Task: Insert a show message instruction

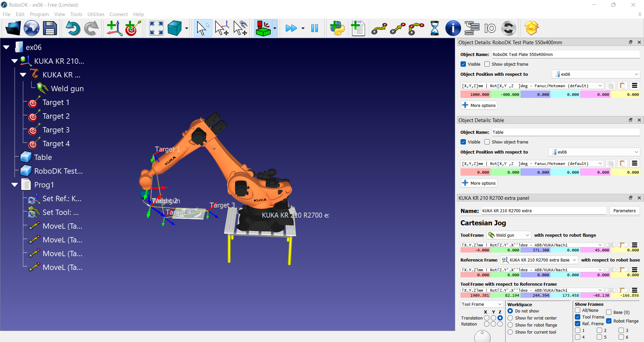Action: tap(453, 28)
